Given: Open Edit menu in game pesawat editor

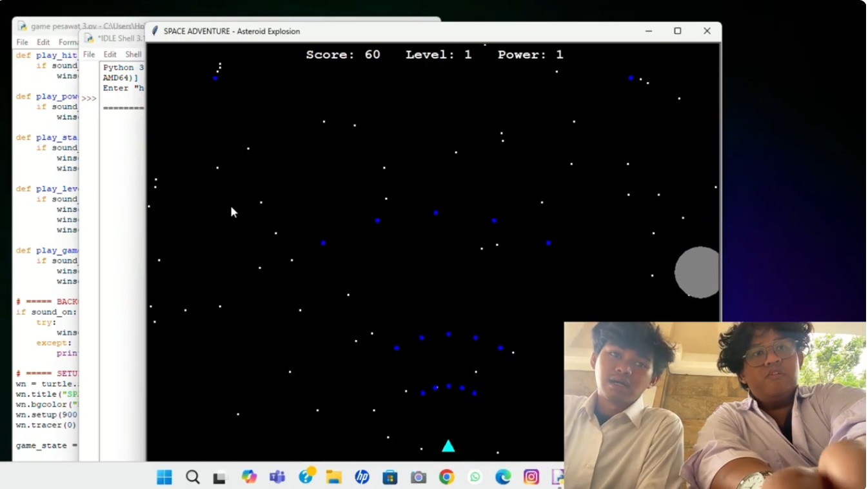Looking at the screenshot, I should tap(43, 42).
